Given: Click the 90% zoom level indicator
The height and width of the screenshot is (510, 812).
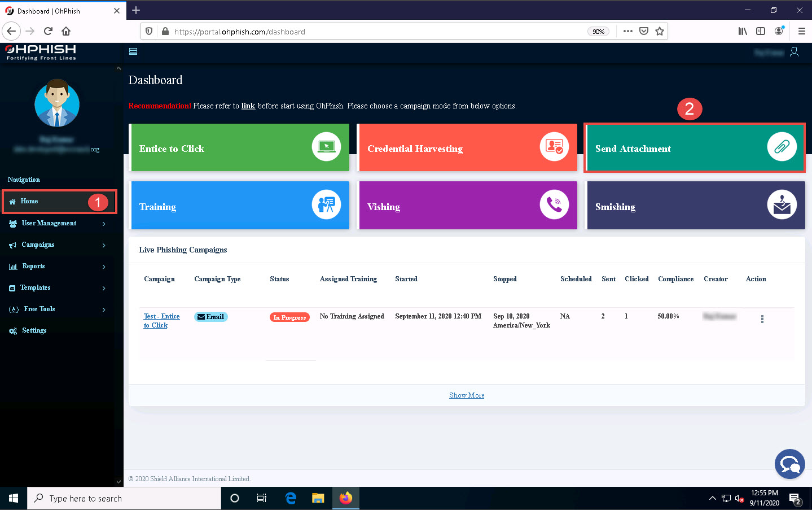Looking at the screenshot, I should point(599,32).
